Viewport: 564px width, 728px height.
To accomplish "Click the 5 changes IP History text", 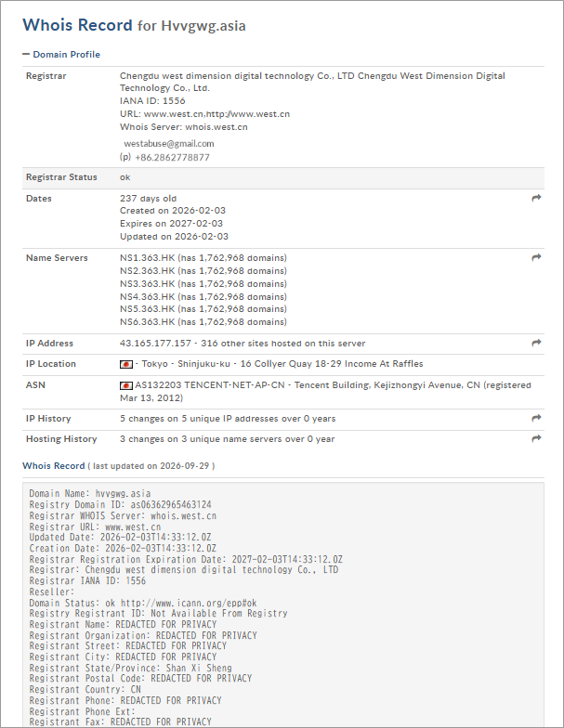I will (x=228, y=418).
